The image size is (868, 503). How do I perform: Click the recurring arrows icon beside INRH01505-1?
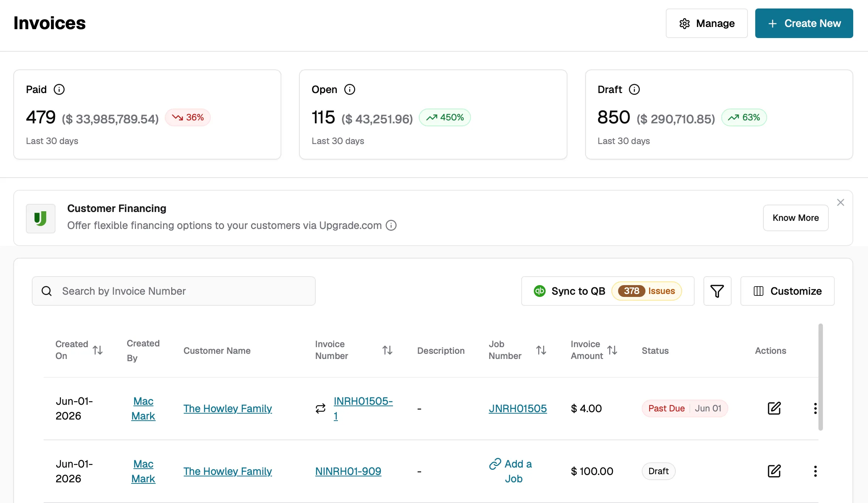(321, 408)
